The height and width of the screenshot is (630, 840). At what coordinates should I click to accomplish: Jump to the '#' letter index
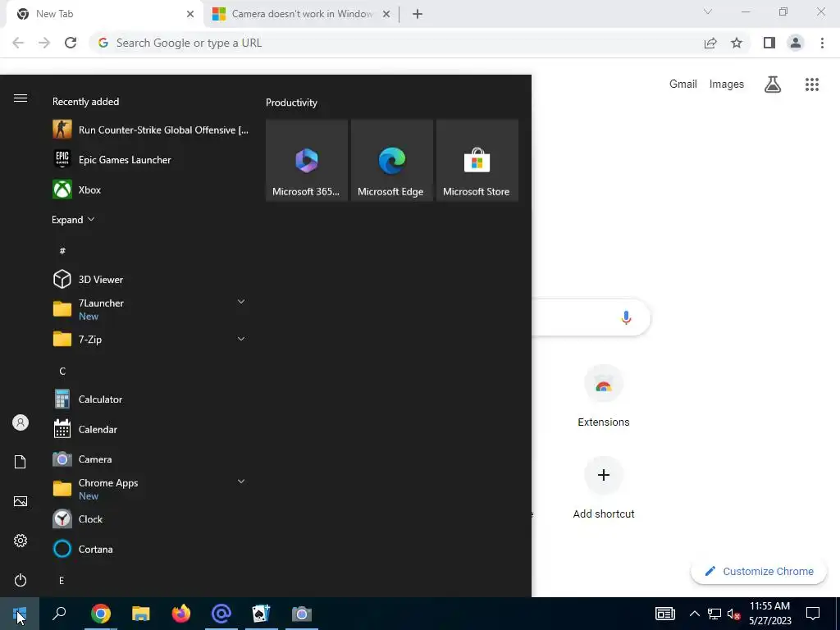pos(62,251)
